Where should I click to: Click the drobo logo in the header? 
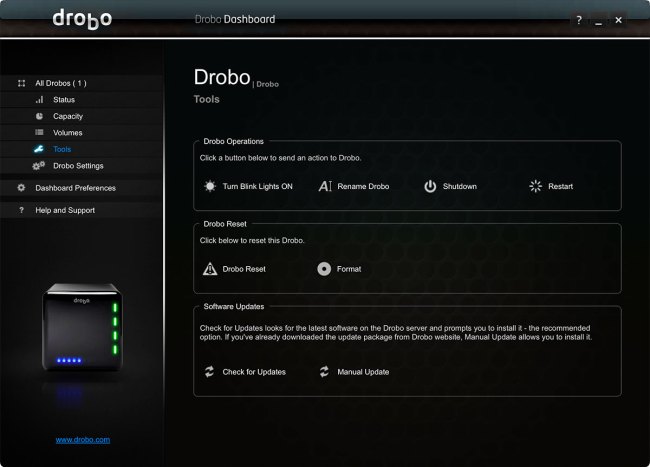pyautogui.click(x=82, y=19)
